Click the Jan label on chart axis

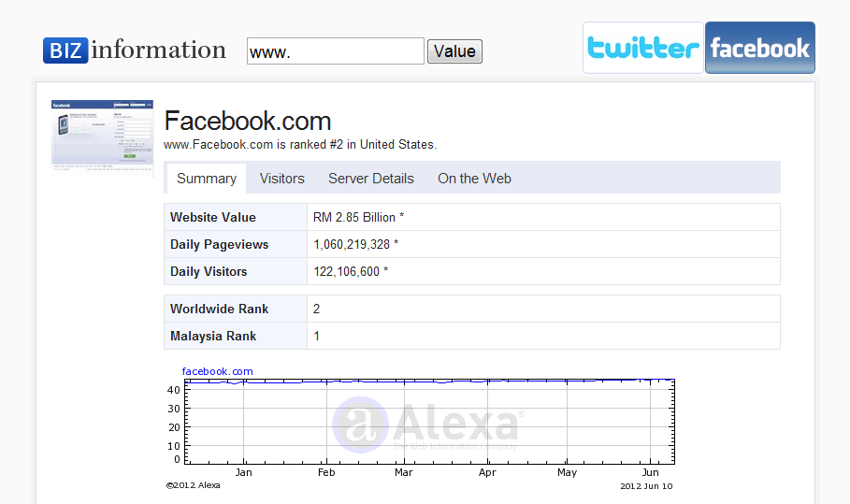pos(243,472)
